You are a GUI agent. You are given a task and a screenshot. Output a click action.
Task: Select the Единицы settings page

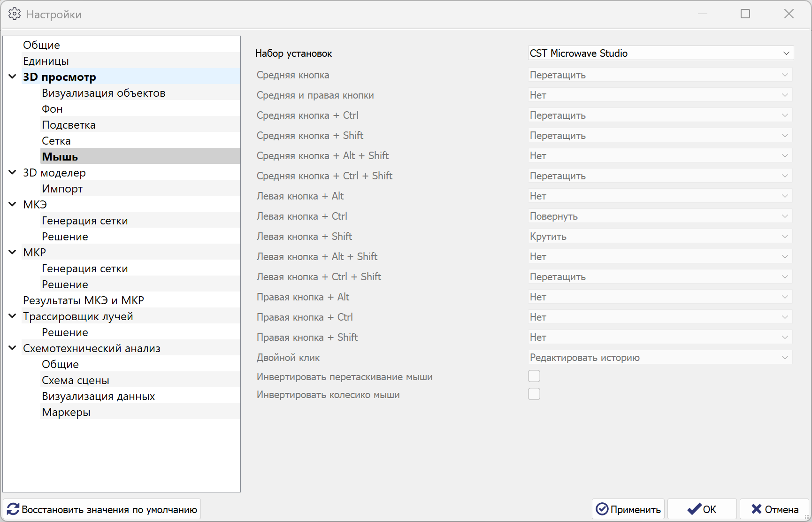point(46,61)
